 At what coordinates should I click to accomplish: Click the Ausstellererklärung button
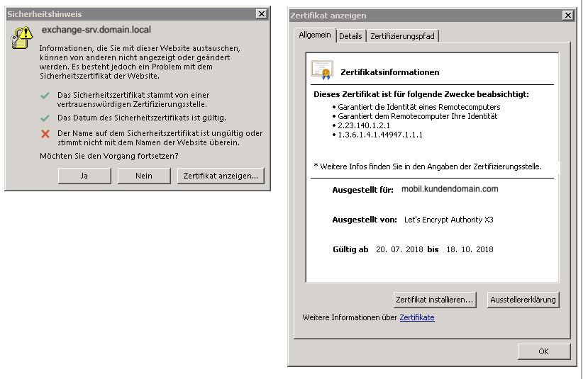tap(523, 300)
